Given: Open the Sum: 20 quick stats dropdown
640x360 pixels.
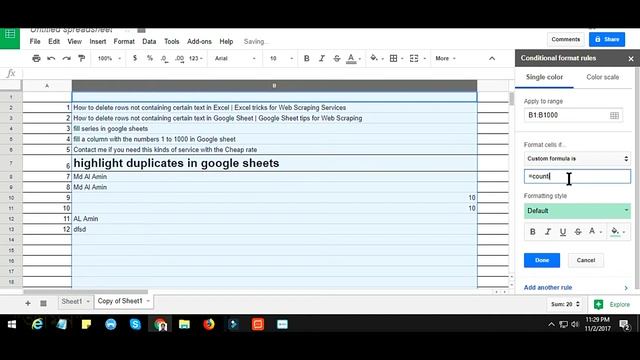Looking at the screenshot, I should point(565,304).
